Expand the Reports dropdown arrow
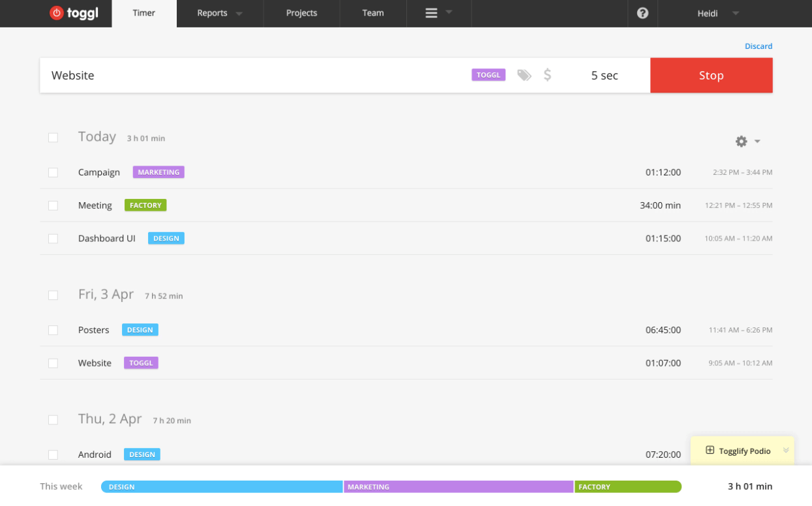This screenshot has height=506, width=812. pyautogui.click(x=239, y=14)
